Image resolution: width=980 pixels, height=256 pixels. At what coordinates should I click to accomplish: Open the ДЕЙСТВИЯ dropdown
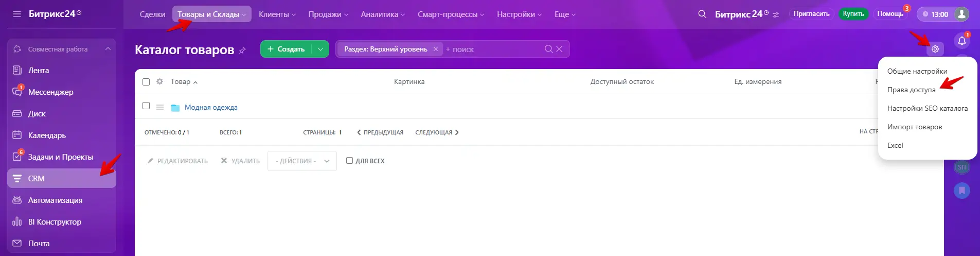tap(302, 161)
